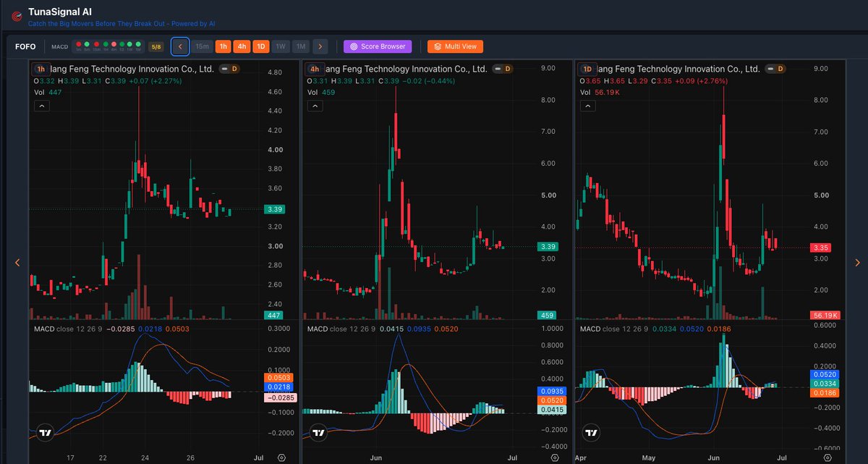Click the TunaSignal AI heading
Viewport: 868px width, 464px height.
point(59,12)
